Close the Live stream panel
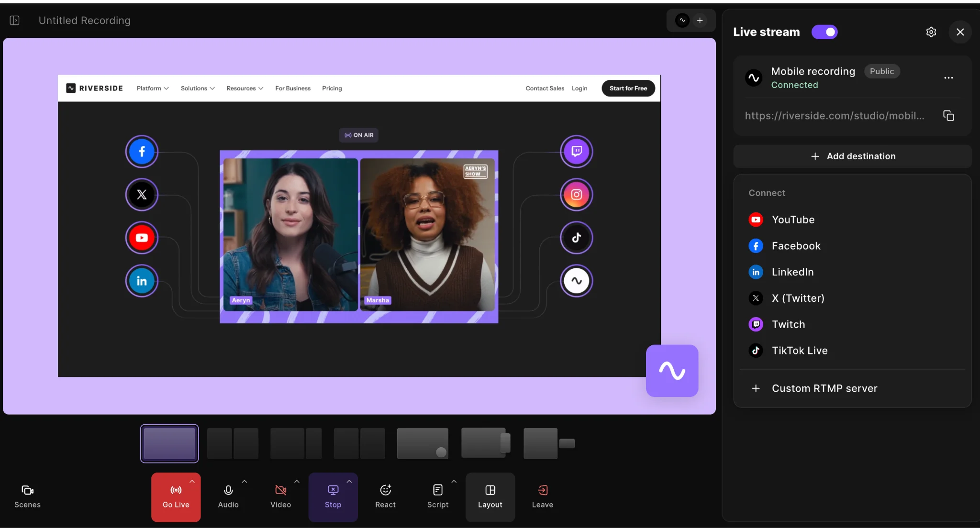 pyautogui.click(x=960, y=32)
